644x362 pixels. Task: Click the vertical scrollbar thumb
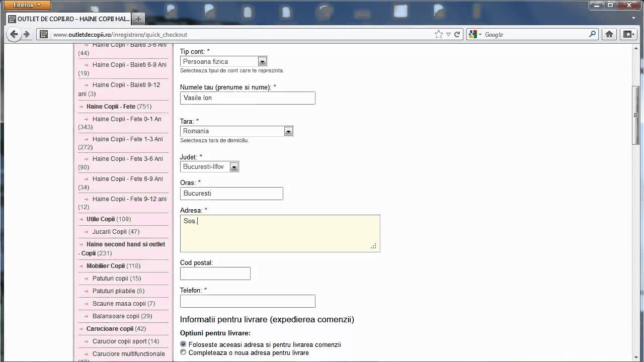point(636,116)
